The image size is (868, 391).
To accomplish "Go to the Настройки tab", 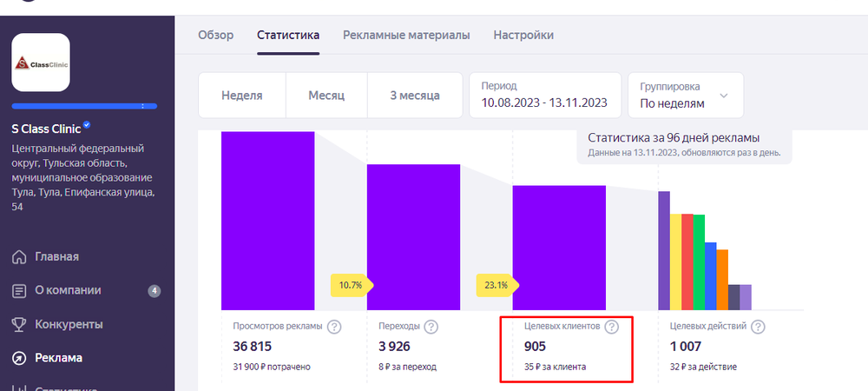I will (523, 35).
